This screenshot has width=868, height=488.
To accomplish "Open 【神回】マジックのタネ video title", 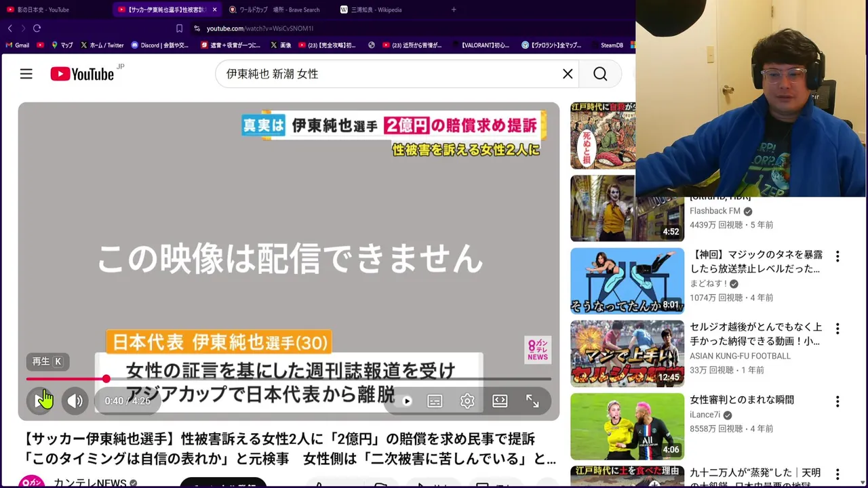I will 756,262.
